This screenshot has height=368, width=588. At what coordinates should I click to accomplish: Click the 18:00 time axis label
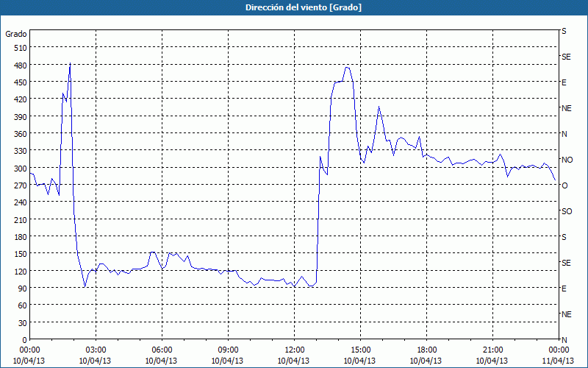pos(427,350)
